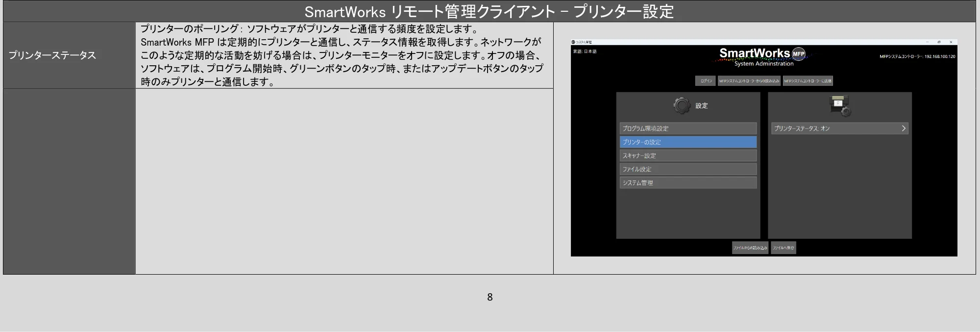This screenshot has height=332, width=980.
Task: Click the システム管理 window title icon
Action: [x=573, y=42]
